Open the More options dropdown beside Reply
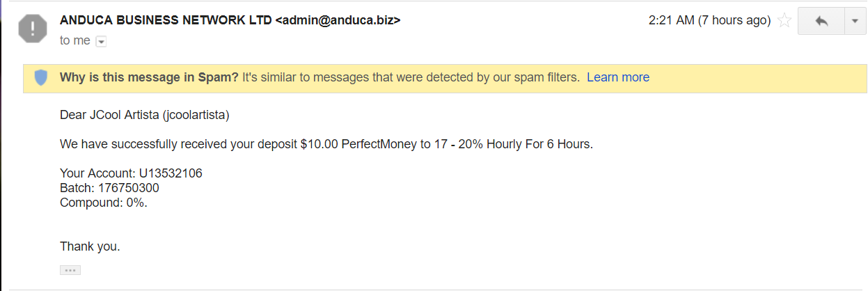Viewport: 868px width, 291px height. click(855, 21)
